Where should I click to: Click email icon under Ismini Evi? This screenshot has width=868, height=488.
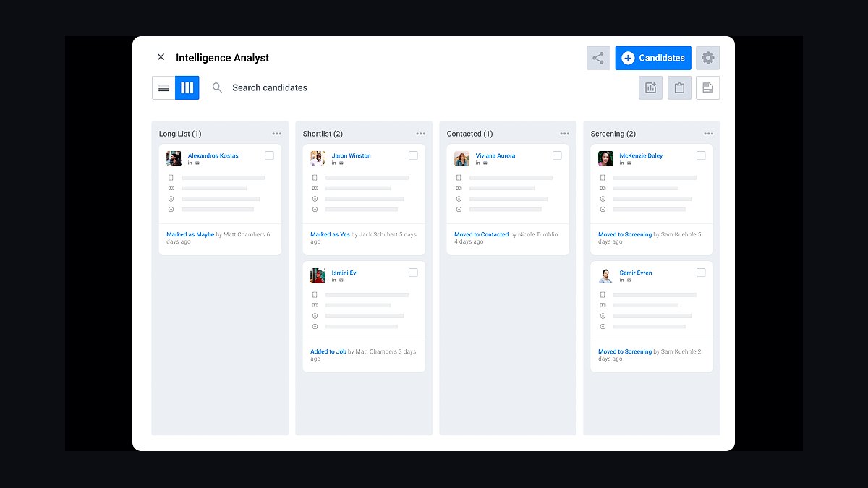(341, 281)
